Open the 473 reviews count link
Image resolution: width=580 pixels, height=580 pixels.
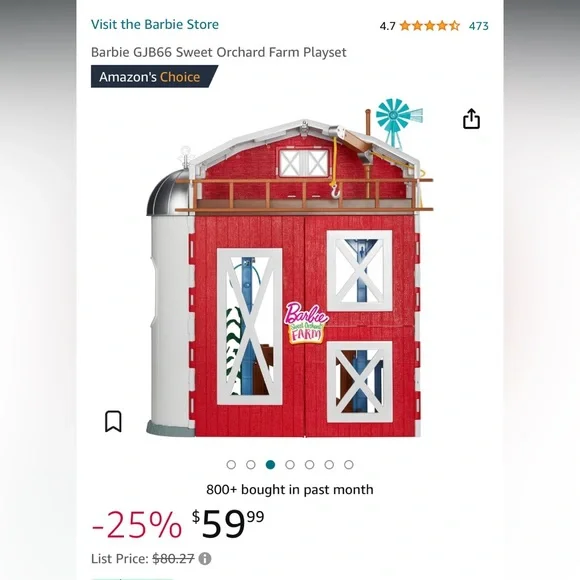[x=479, y=26]
